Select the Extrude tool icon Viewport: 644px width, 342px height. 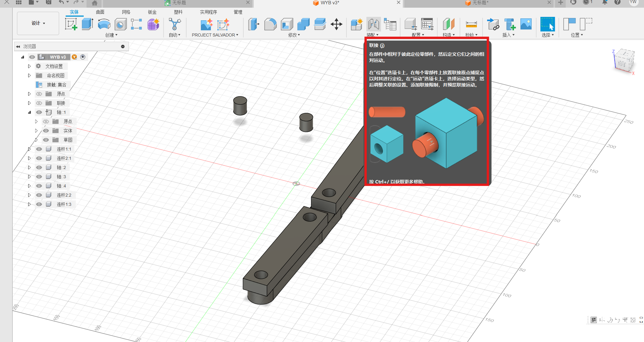coord(87,24)
